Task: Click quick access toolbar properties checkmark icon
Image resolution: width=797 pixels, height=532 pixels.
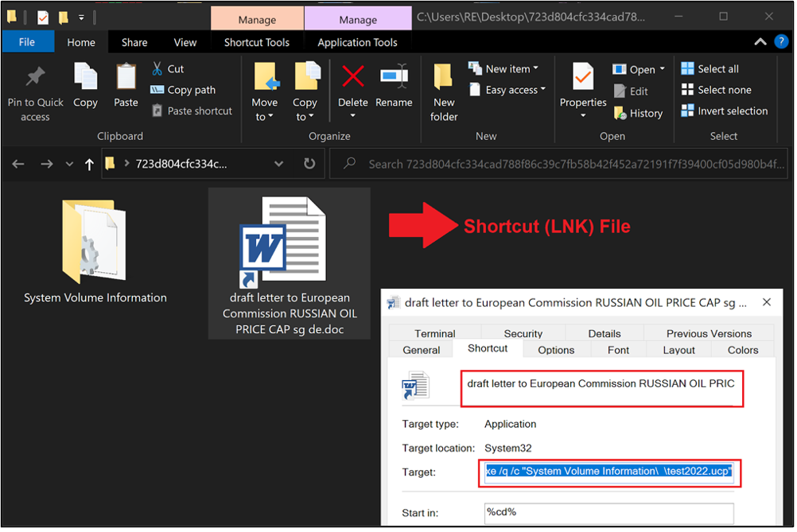Action: pyautogui.click(x=43, y=17)
